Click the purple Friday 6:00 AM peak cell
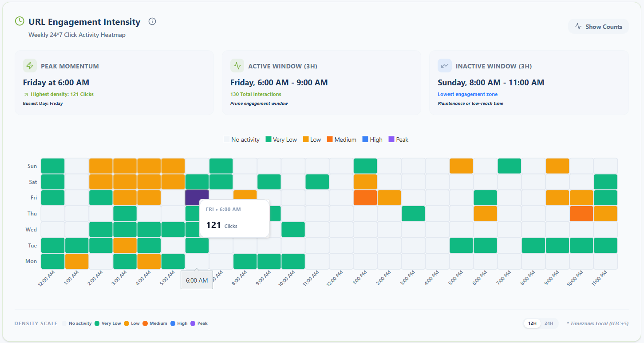 tap(197, 198)
